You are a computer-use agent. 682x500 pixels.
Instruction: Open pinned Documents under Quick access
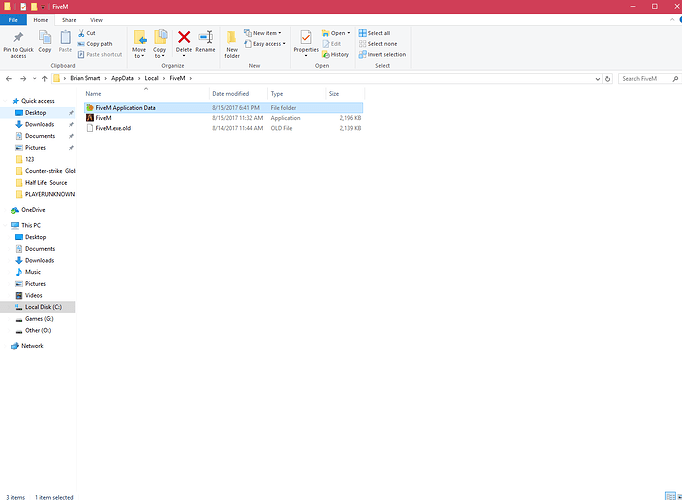pos(40,136)
